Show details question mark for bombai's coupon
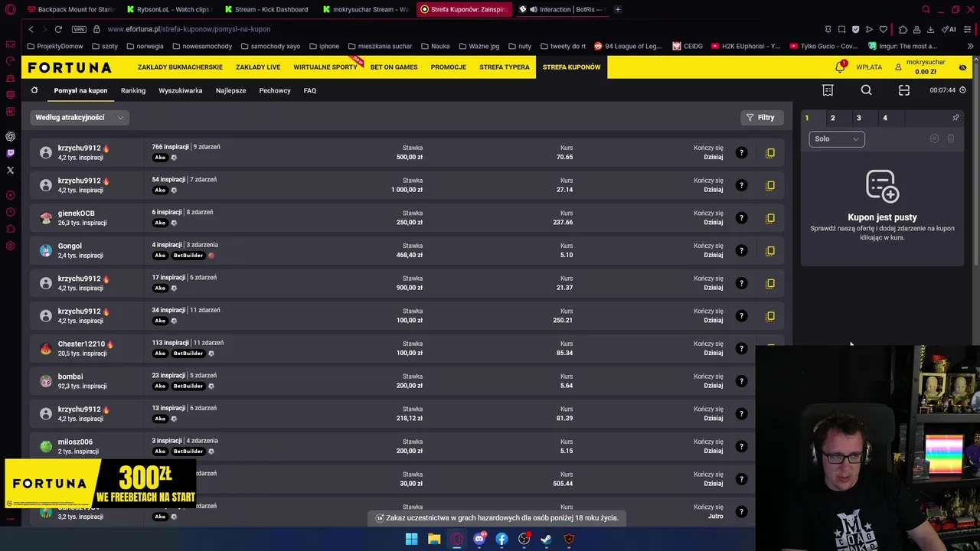Viewport: 980px width, 551px height. pyautogui.click(x=741, y=381)
